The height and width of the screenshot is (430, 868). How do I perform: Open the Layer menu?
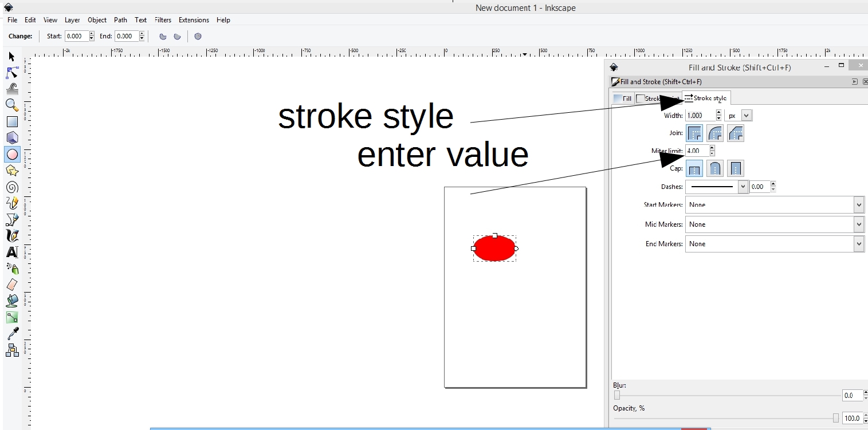tap(72, 20)
